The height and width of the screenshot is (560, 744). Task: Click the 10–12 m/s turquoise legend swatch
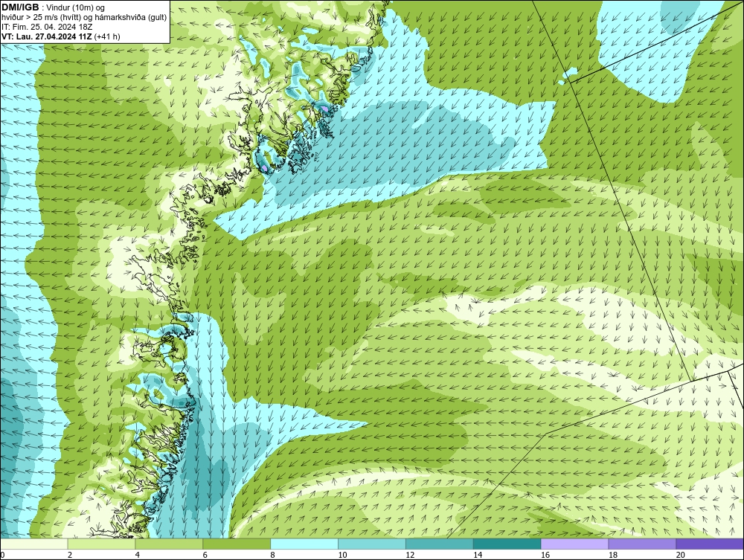[372, 544]
